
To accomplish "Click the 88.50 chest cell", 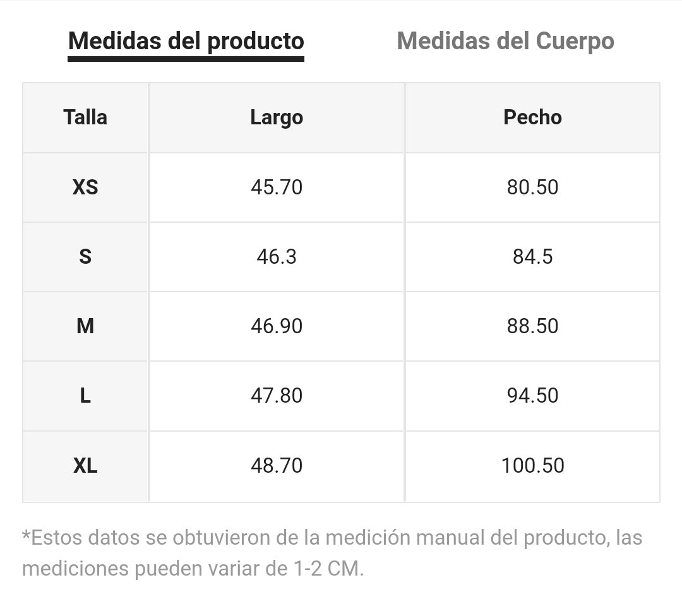I will [x=532, y=326].
